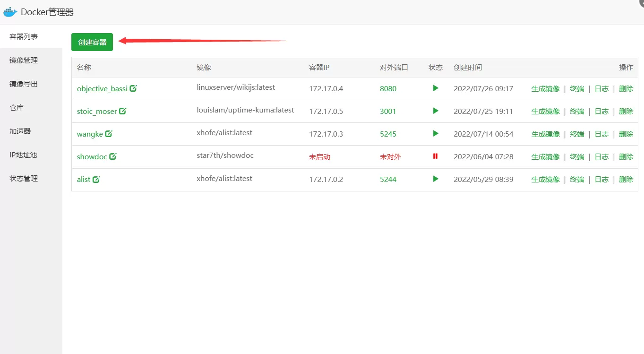
Task: Go to IP地址池 tab
Action: click(23, 155)
